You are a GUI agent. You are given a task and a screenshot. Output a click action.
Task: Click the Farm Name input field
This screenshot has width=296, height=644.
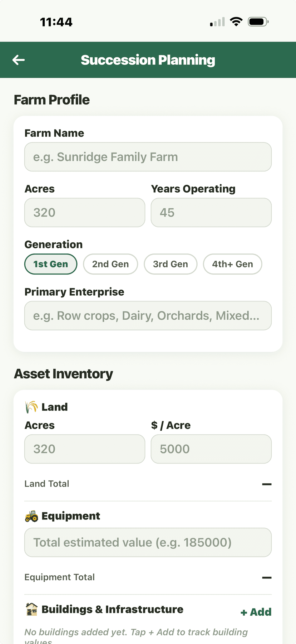148,157
